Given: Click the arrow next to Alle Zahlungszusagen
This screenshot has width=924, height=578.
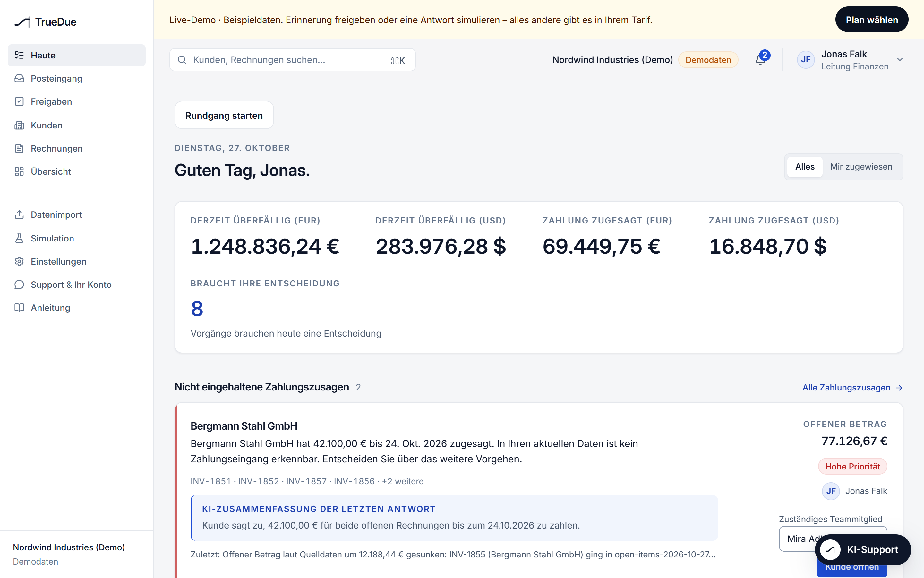Looking at the screenshot, I should point(899,388).
